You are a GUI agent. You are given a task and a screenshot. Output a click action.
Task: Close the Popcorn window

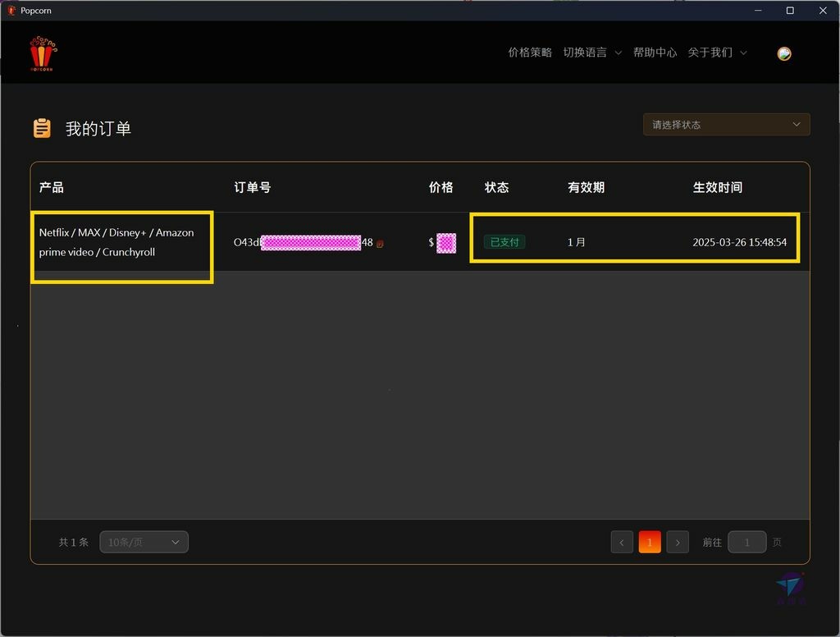tap(823, 10)
